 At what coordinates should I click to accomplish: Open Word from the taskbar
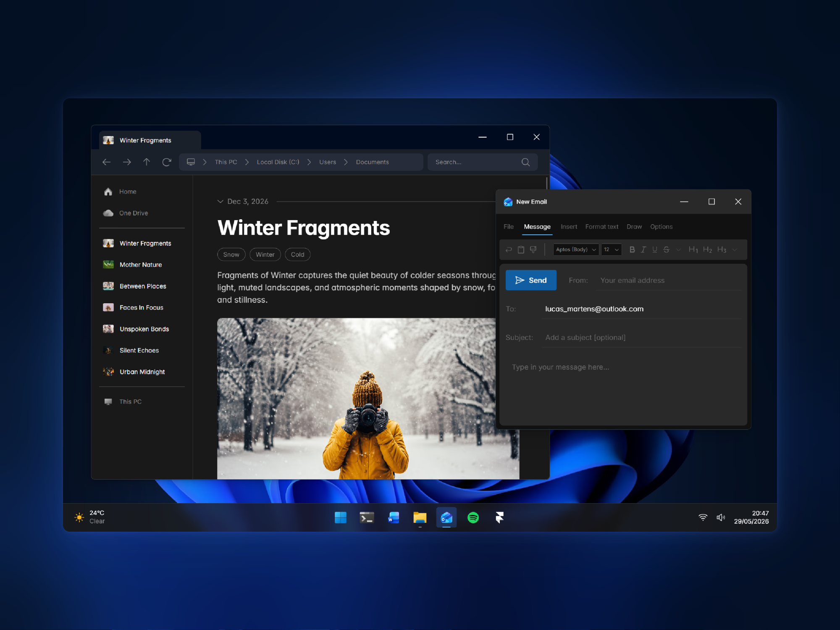[394, 517]
